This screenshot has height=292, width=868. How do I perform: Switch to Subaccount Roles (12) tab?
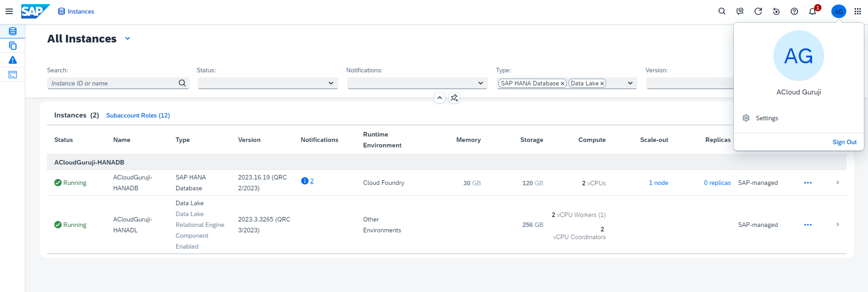pos(138,115)
